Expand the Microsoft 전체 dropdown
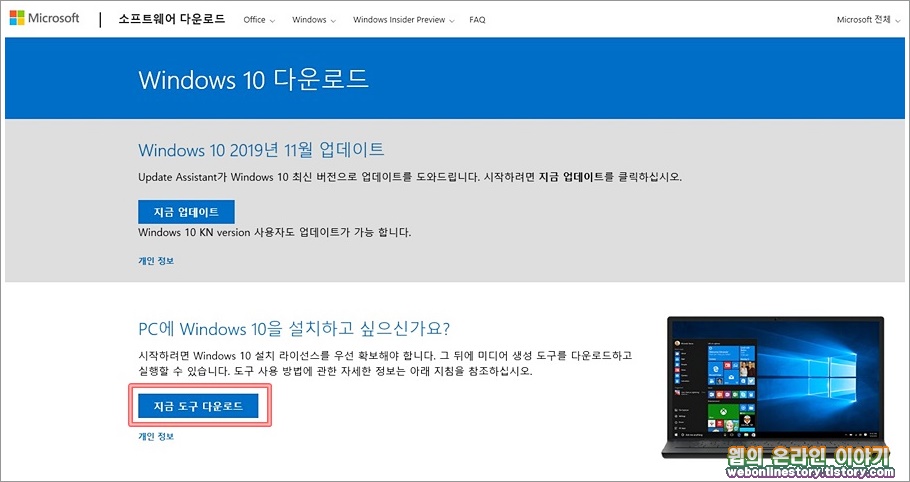910x482 pixels. click(x=868, y=20)
